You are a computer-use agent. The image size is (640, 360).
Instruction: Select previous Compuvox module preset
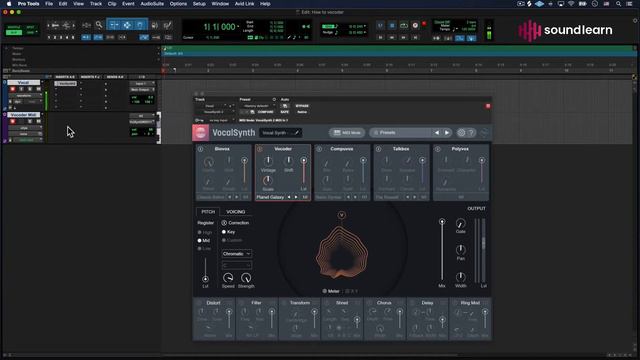[x=348, y=197]
